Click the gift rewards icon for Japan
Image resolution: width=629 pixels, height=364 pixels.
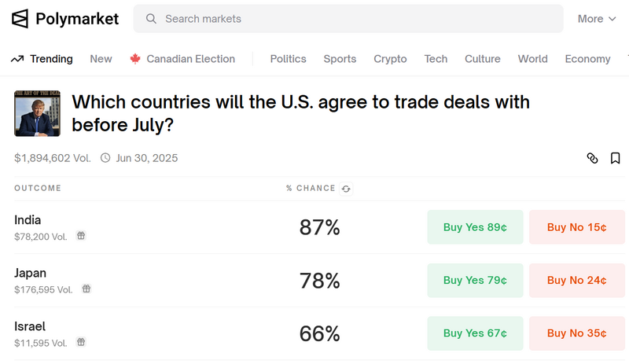[86, 289]
